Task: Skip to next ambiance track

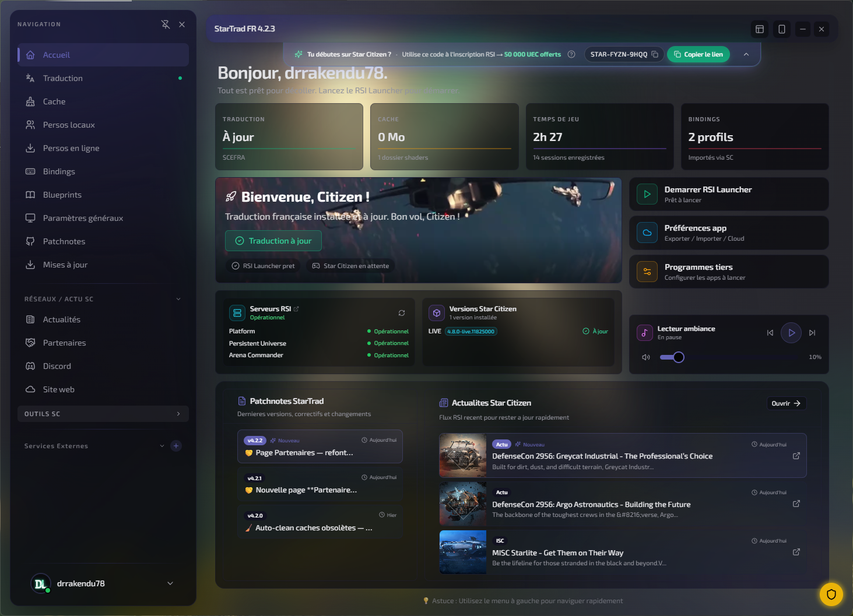Action: (812, 333)
